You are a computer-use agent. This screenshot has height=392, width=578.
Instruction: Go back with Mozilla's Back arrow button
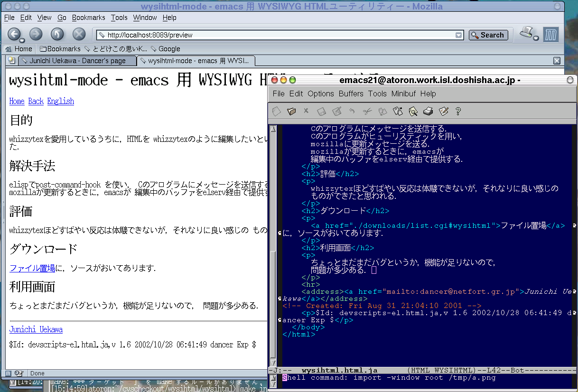[13, 34]
